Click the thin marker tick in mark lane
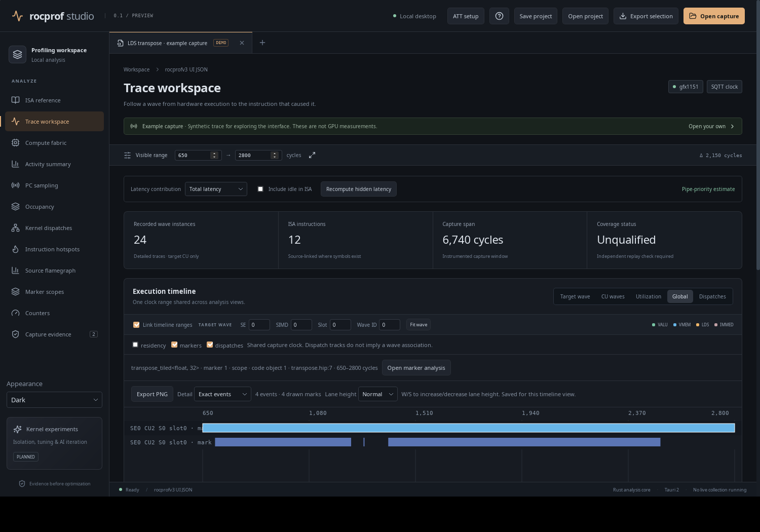The width and height of the screenshot is (760, 532). click(x=364, y=442)
